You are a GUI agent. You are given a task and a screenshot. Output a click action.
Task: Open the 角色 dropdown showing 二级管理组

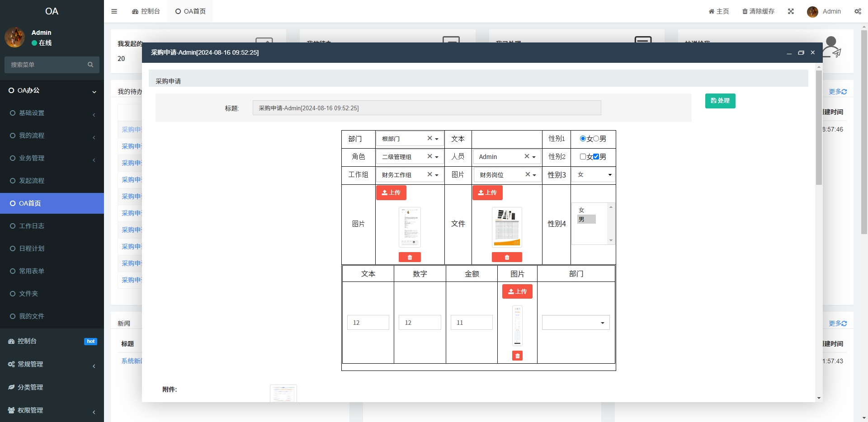point(410,157)
